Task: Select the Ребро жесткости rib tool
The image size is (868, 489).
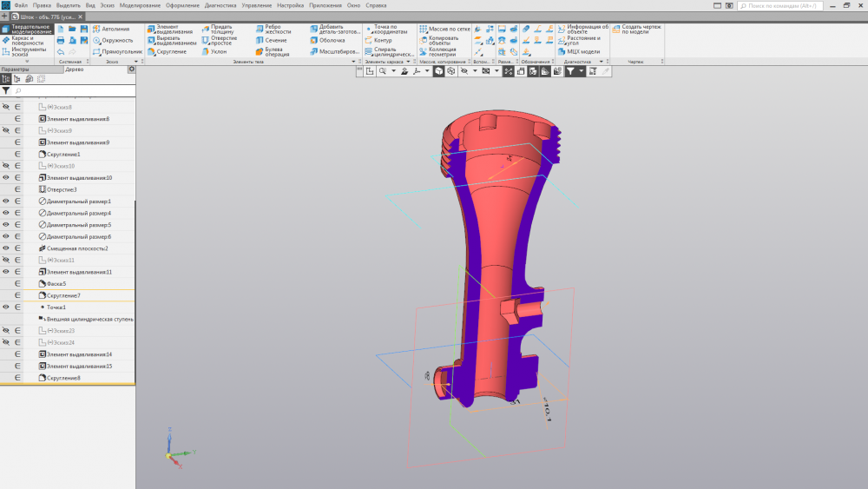Action: coord(276,30)
